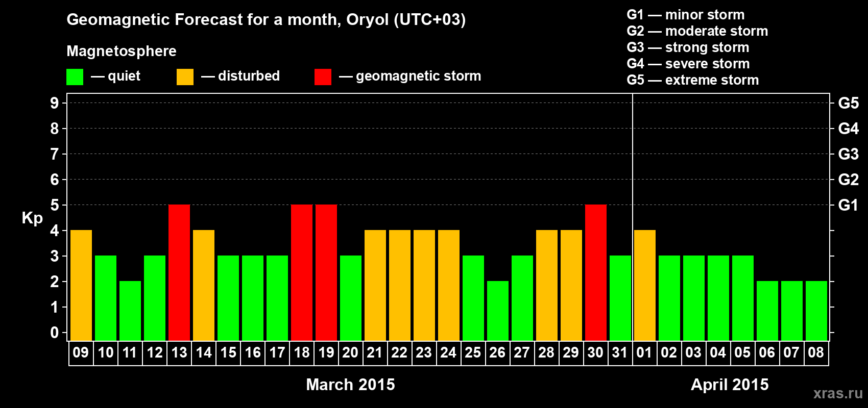Select the red bar for March 13
Screen dimensions: 868x408
(179, 272)
